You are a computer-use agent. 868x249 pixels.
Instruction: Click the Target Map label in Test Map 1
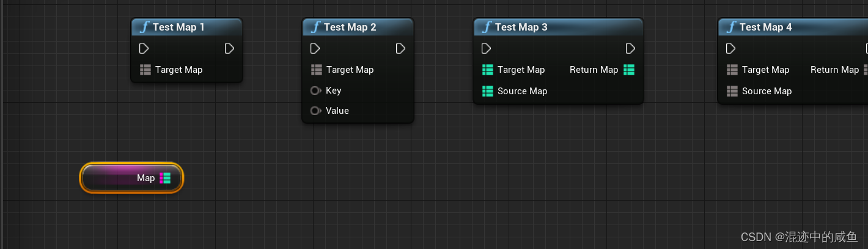coord(178,70)
